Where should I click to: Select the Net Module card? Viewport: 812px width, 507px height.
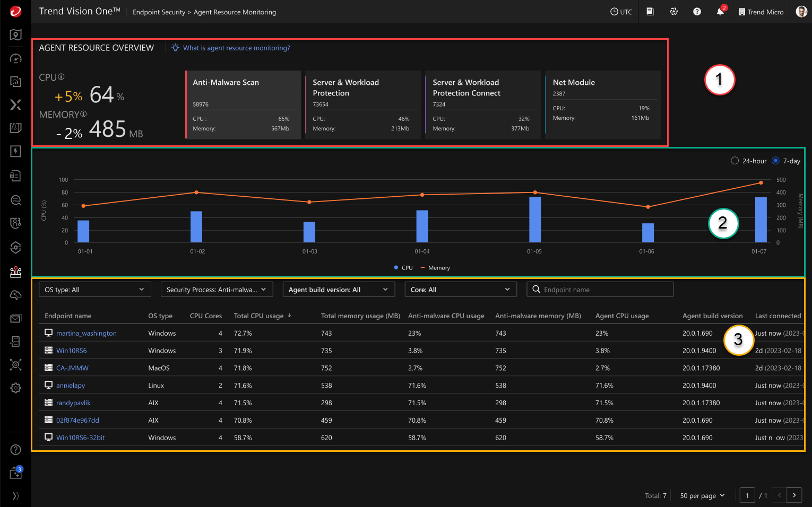click(603, 104)
